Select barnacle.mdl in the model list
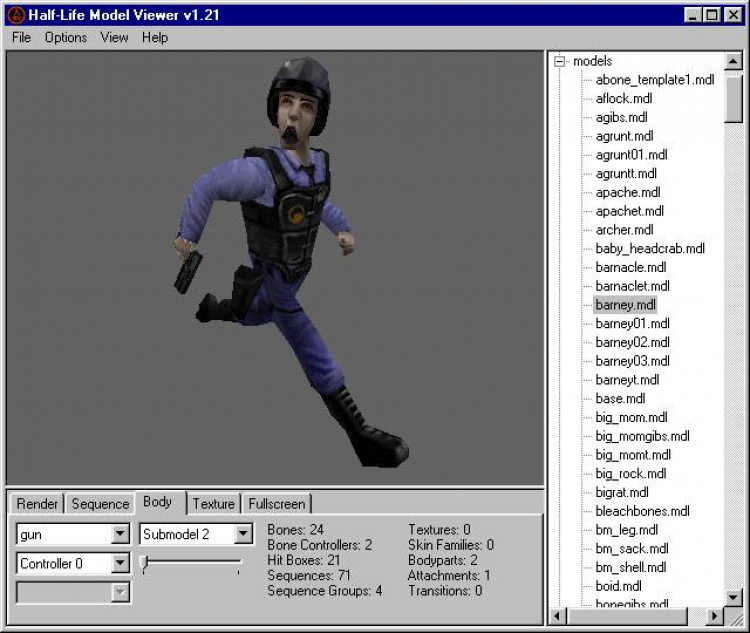 click(x=630, y=267)
